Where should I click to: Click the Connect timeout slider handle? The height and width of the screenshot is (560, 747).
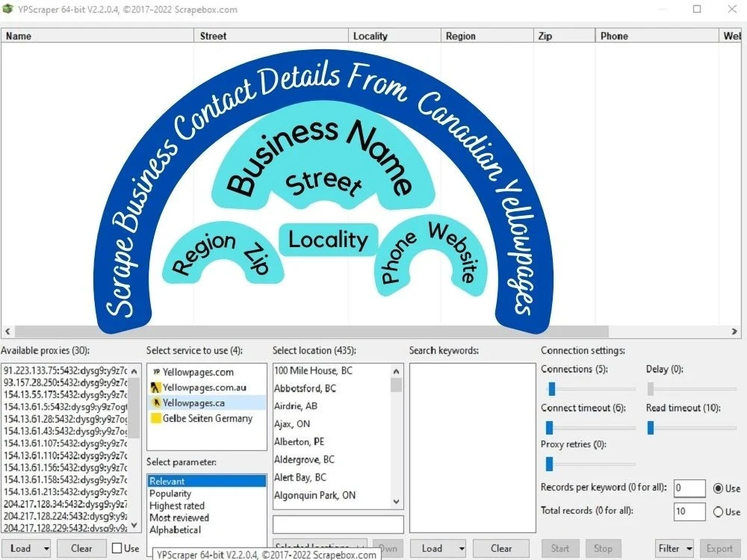coord(549,428)
